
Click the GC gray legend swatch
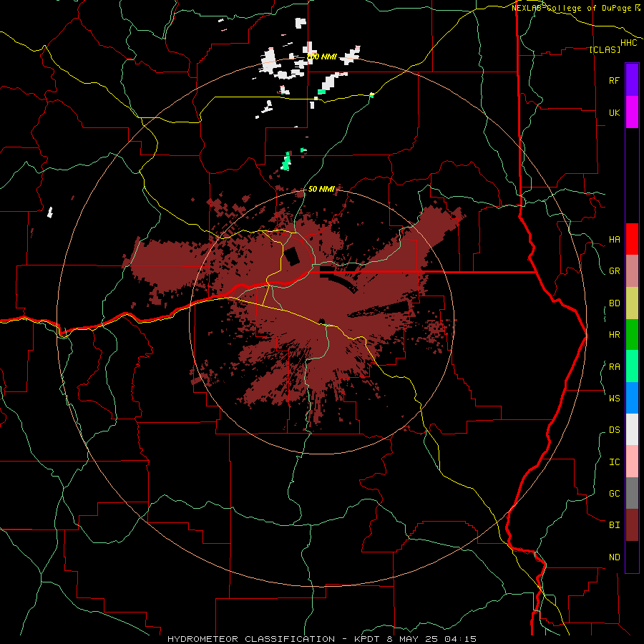tap(632, 493)
